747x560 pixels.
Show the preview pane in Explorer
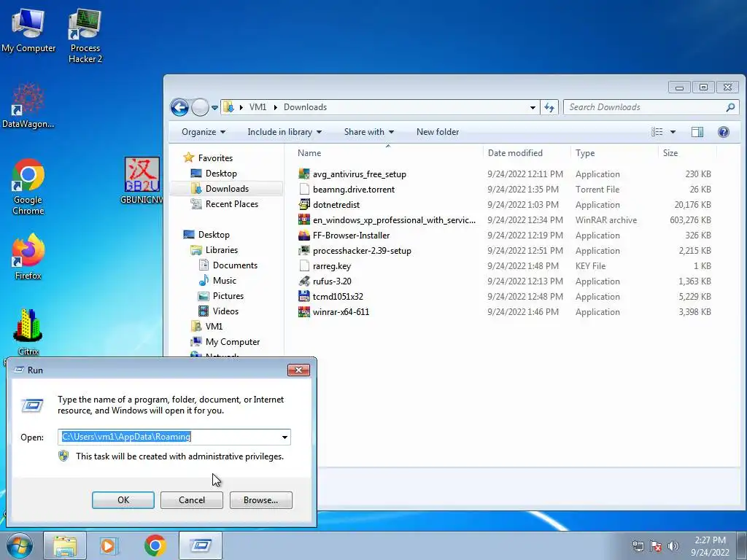pos(697,132)
